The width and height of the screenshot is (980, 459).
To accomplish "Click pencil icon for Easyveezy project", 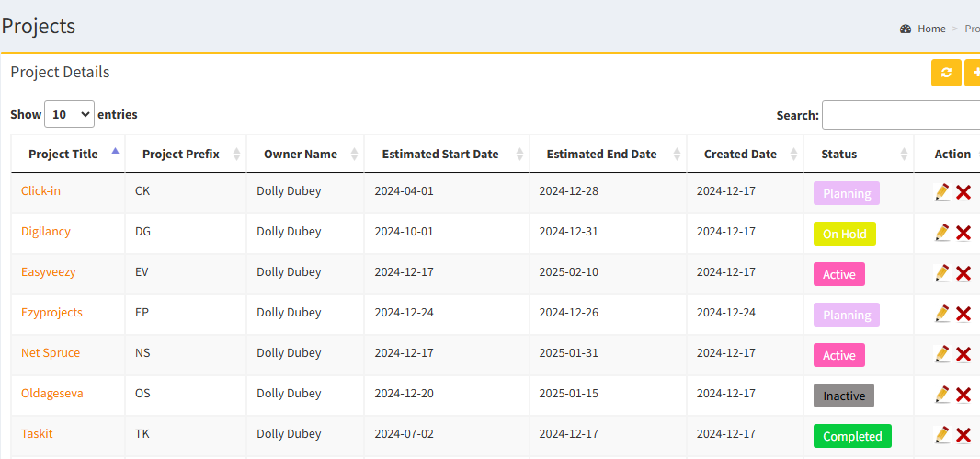I will (941, 273).
